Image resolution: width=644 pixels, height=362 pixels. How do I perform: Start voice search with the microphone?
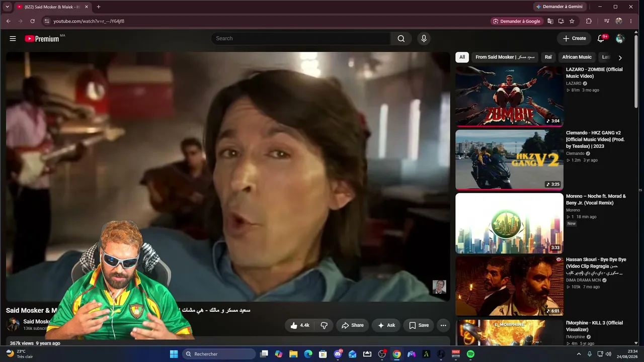click(424, 39)
